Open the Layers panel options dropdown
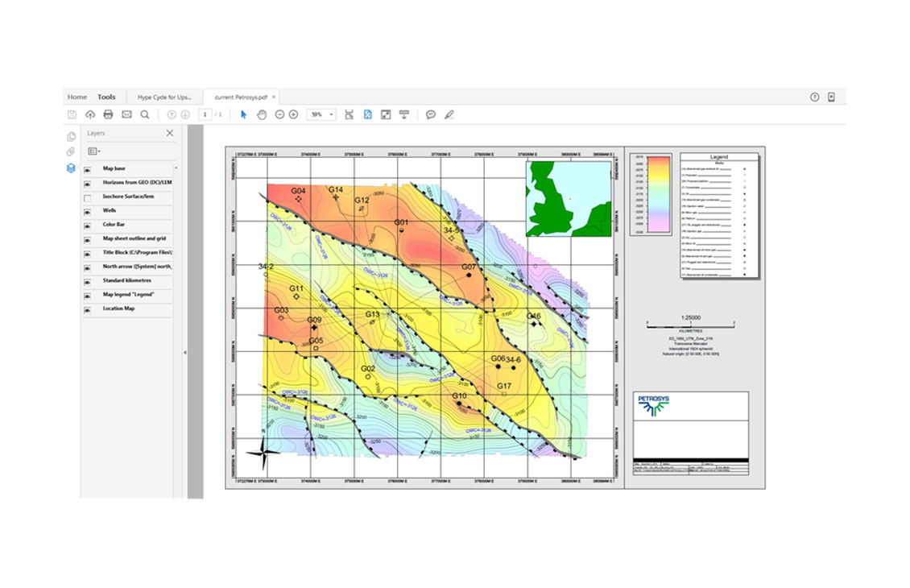Viewport: 910px width, 588px height. pyautogui.click(x=94, y=151)
